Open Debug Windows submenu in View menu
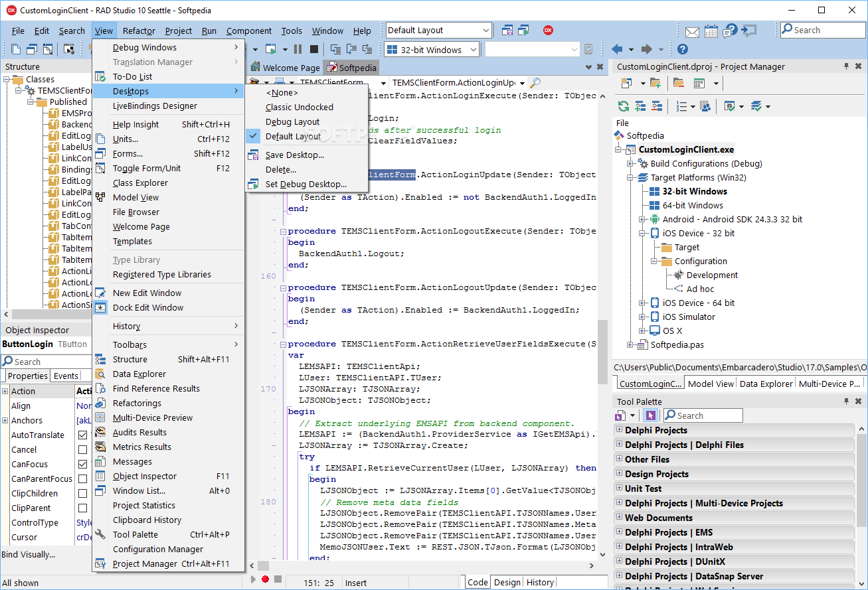Viewport: 868px width, 590px height. (x=169, y=48)
